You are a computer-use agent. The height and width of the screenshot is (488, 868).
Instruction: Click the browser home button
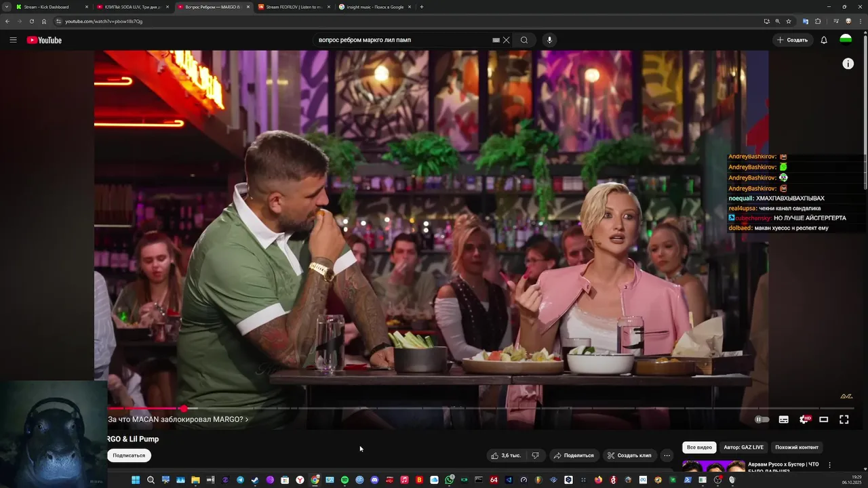(44, 21)
